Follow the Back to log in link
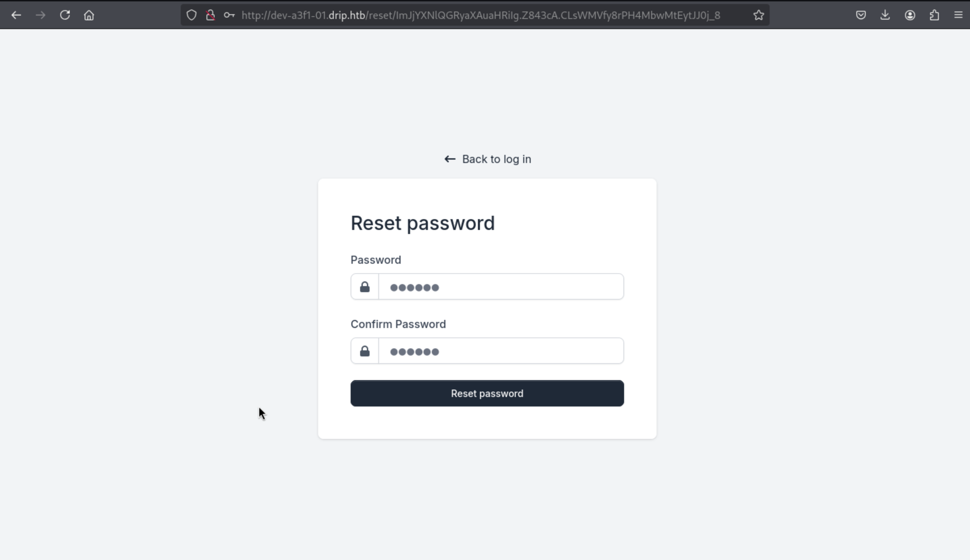970x560 pixels. (x=488, y=159)
